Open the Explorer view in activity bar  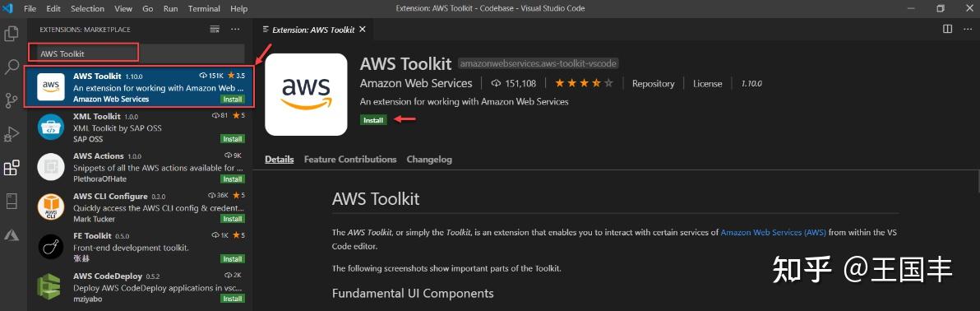pos(12,33)
